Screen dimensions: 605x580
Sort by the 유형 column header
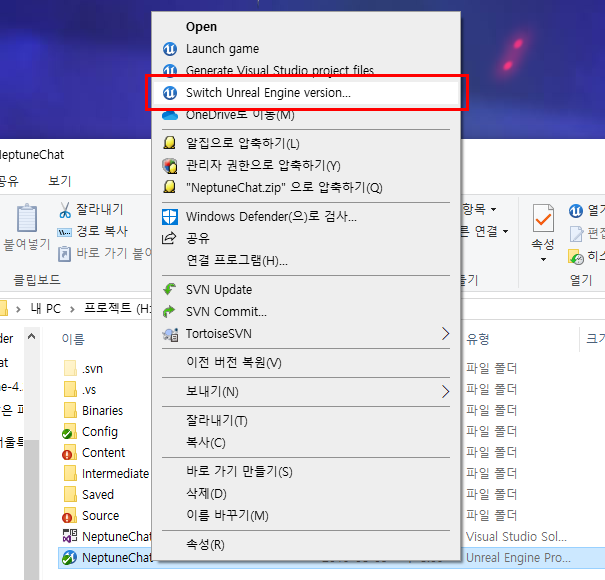[478, 339]
